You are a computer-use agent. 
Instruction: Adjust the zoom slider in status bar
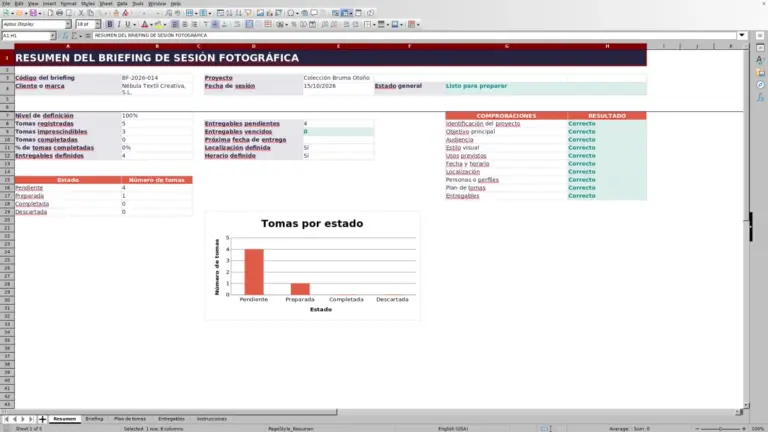click(720, 429)
